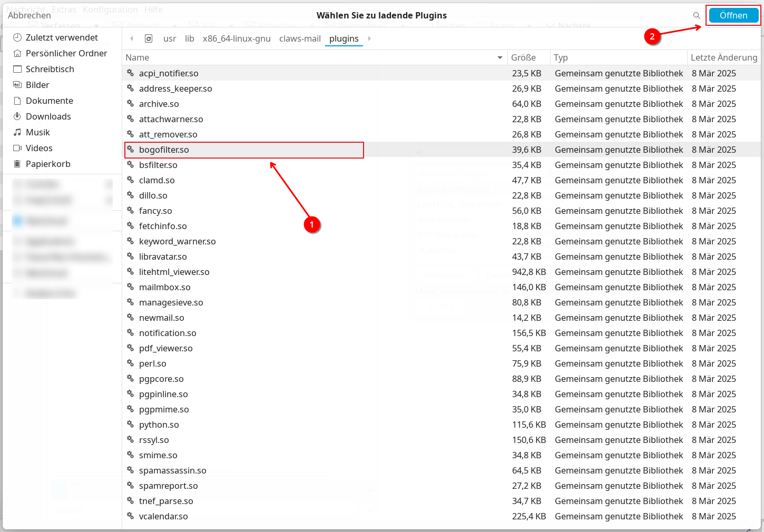This screenshot has height=532, width=764.
Task: Click the Videos camera icon in sidebar
Action: pyautogui.click(x=17, y=148)
